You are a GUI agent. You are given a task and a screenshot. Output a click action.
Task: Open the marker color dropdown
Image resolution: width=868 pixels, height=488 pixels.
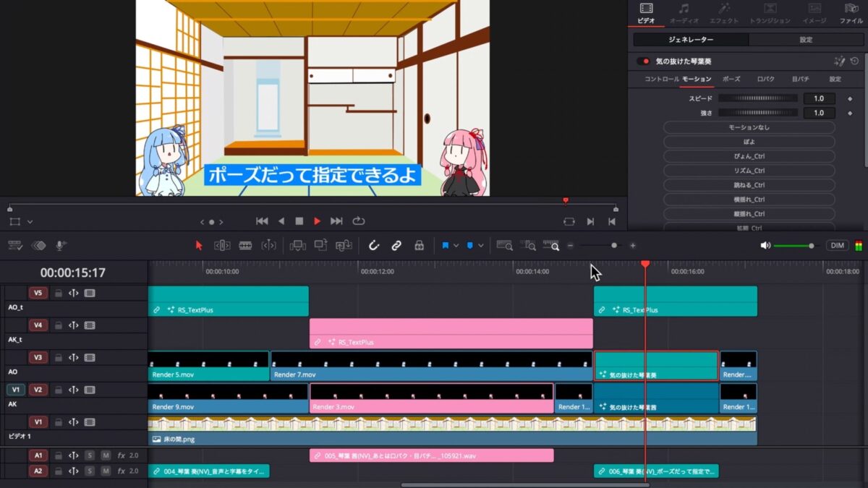(480, 245)
